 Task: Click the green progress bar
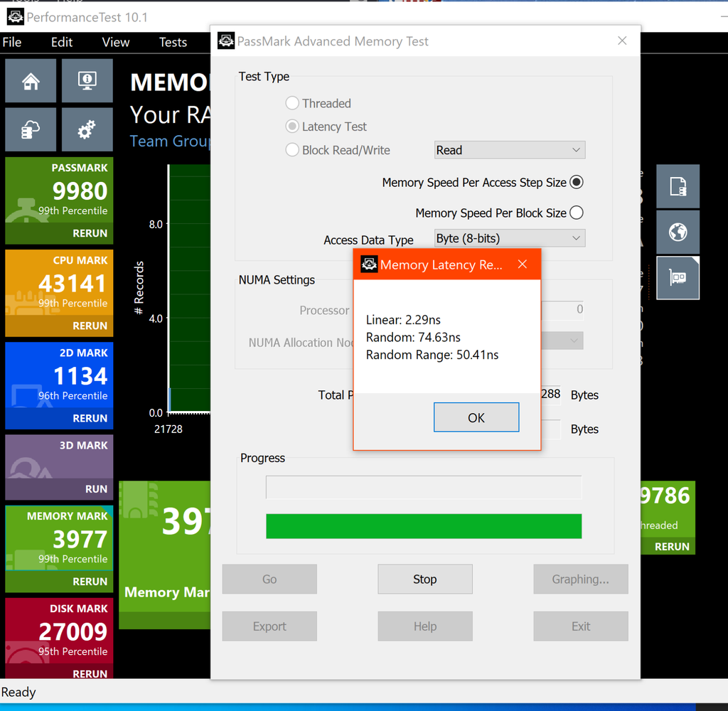(x=424, y=526)
